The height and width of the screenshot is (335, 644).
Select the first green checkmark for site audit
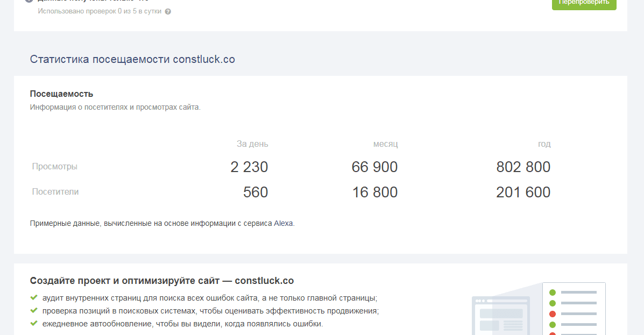coord(33,297)
